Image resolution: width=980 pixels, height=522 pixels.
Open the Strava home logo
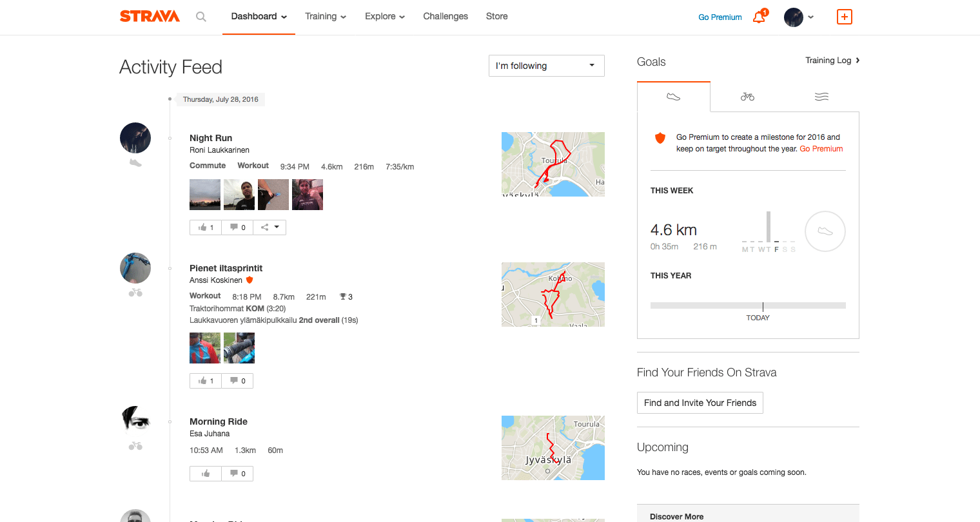[150, 16]
